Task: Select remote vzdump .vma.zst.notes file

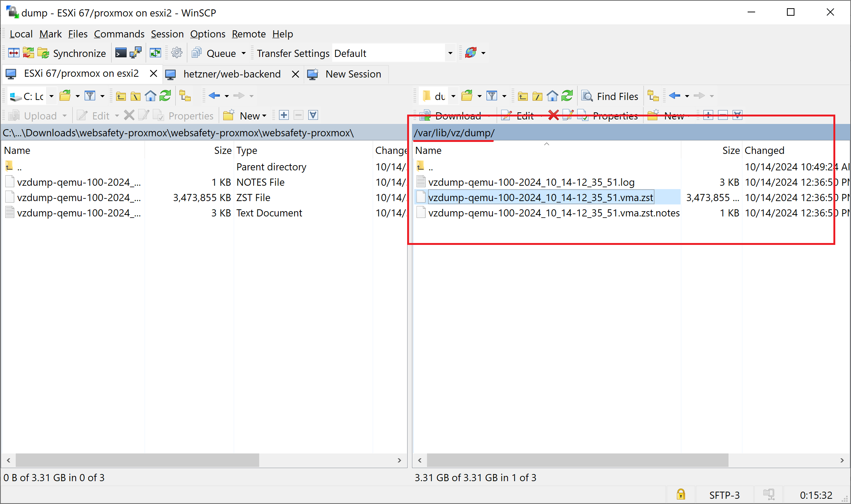Action: (554, 213)
